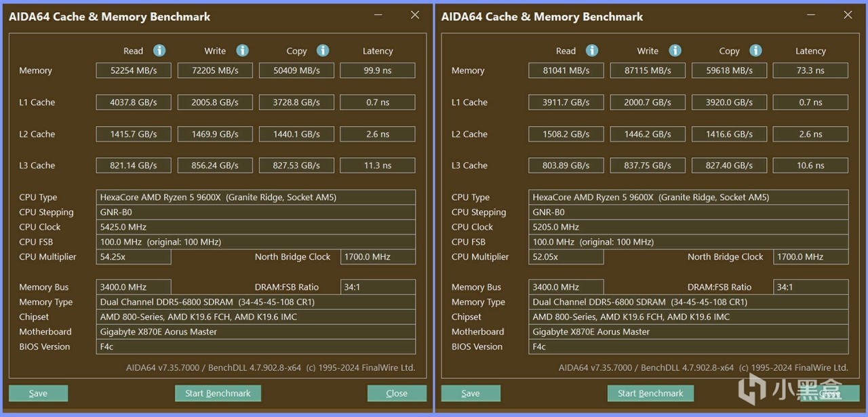Close the right AIDA64 window via X
Image resolution: width=868 pixels, height=417 pixels.
pos(848,15)
